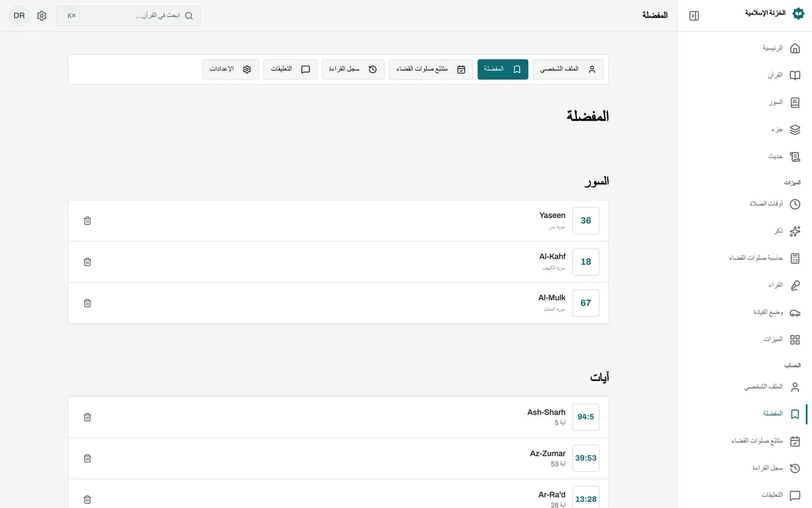Click the Az-Zumar verse title
Image resolution: width=812 pixels, height=508 pixels.
(548, 453)
